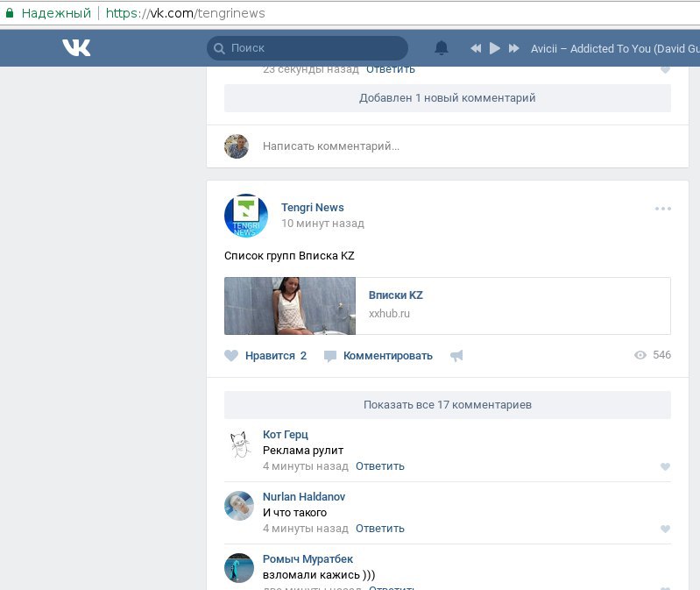The height and width of the screenshot is (590, 700).
Task: Open the post's three-dot actions menu
Action: [663, 209]
